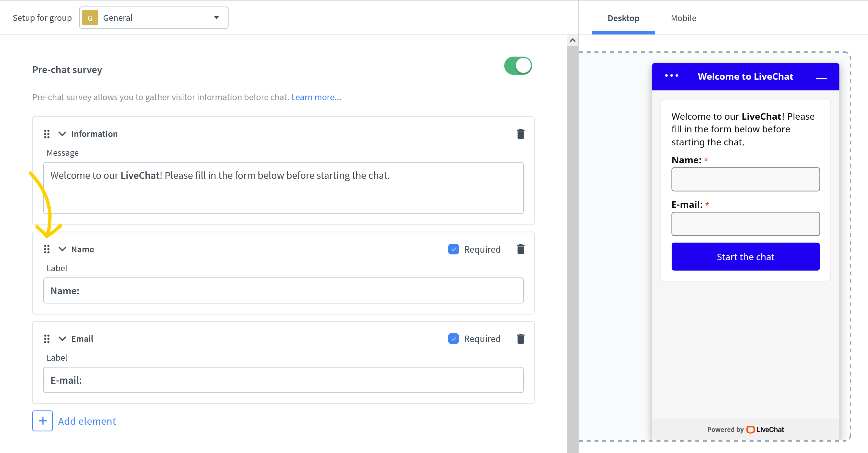The height and width of the screenshot is (453, 868).
Task: Delete the Email element
Action: pyautogui.click(x=521, y=339)
